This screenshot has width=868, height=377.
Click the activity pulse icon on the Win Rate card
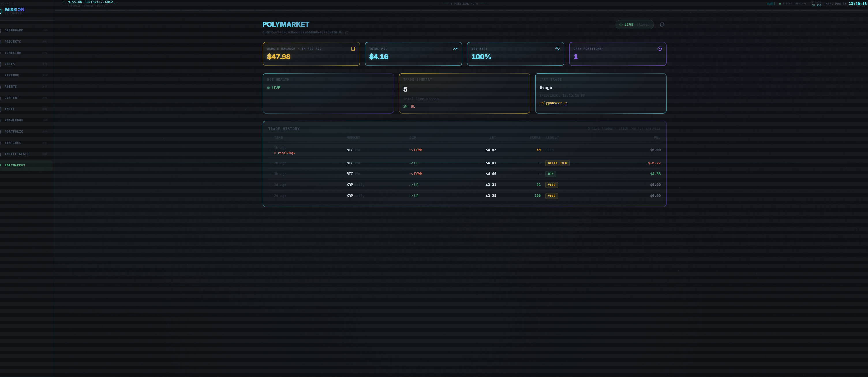[x=557, y=49]
